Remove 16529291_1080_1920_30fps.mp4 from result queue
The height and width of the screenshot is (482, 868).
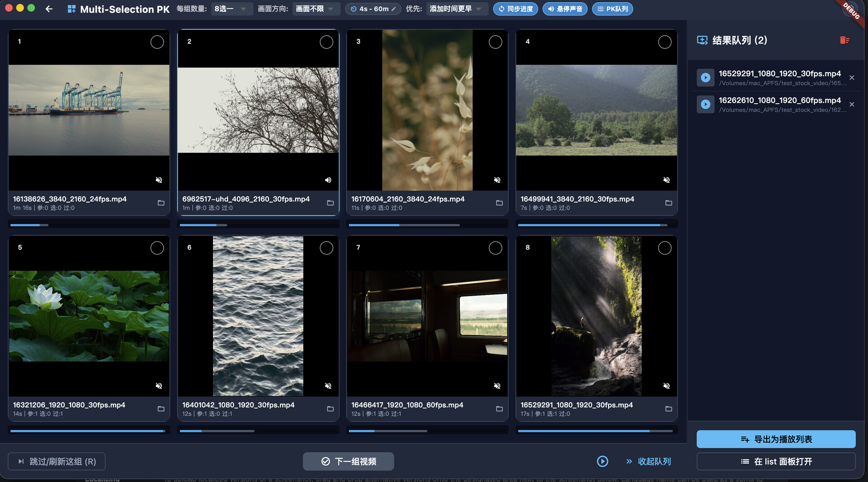[x=852, y=78]
